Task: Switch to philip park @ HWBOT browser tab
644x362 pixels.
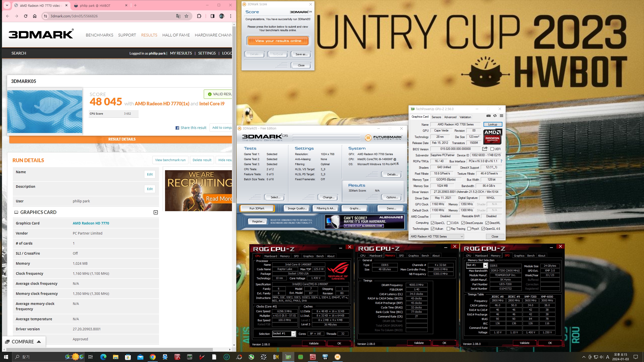Action: [100, 5]
